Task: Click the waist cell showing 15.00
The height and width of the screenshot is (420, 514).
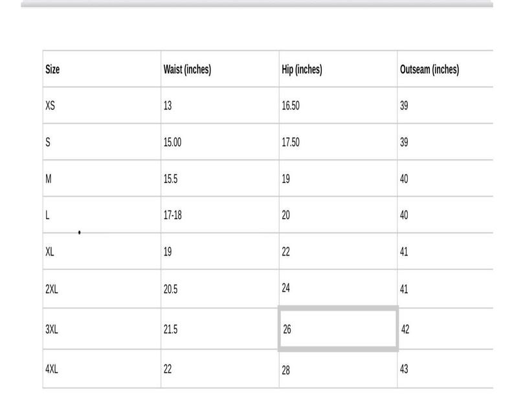Action: click(x=220, y=142)
